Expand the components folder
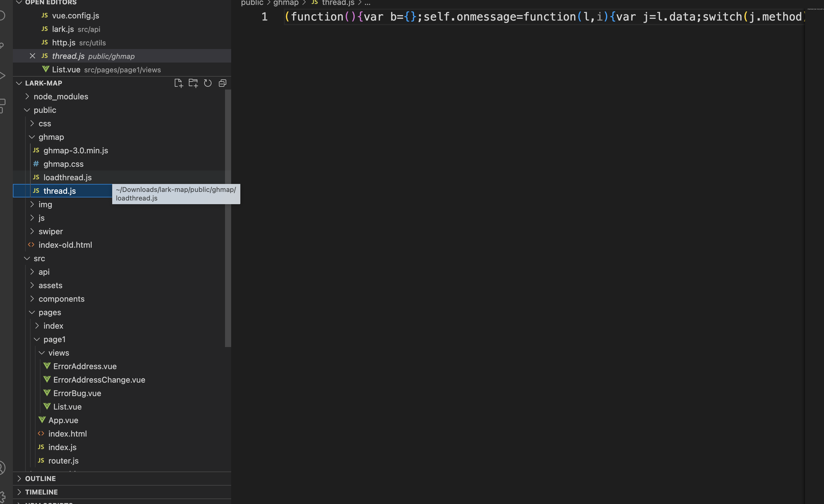Viewport: 824px width, 504px height. 119,299
